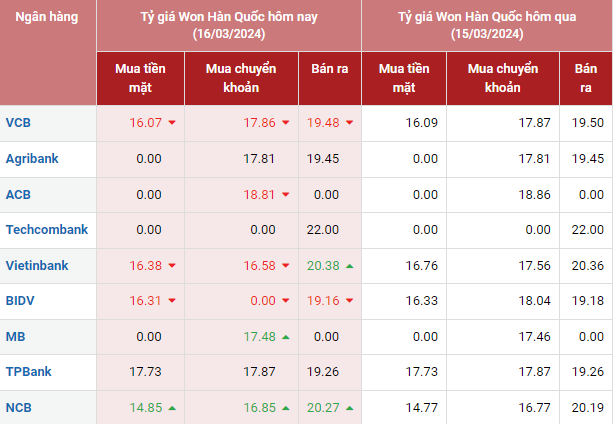Click the red down arrow beside Vietinbank's 16.38

pyautogui.click(x=172, y=265)
